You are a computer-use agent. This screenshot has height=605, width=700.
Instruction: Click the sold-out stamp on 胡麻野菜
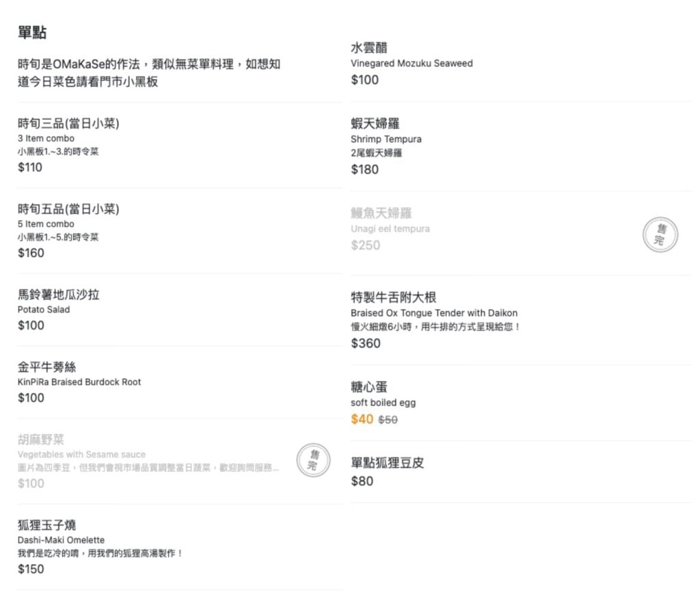(314, 460)
